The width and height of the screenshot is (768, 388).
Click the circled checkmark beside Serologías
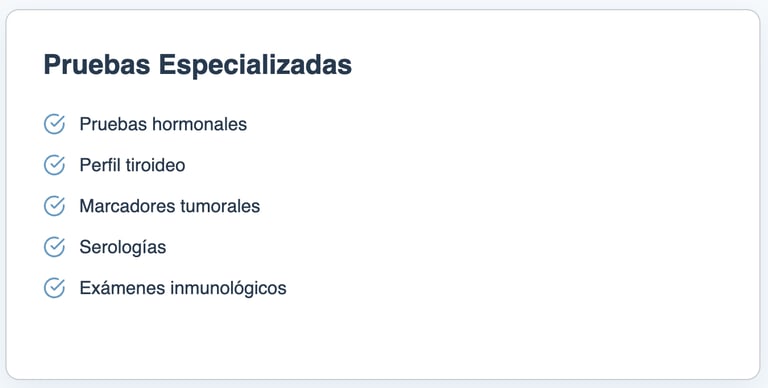point(54,247)
